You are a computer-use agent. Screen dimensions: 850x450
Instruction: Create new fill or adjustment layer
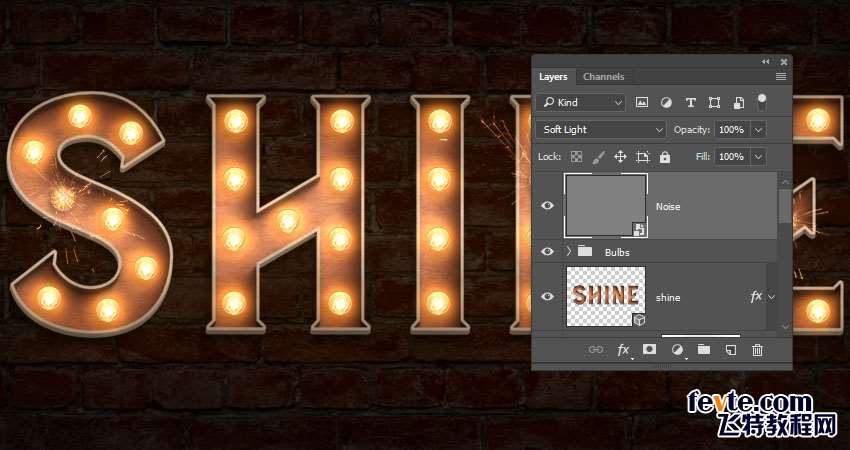[677, 350]
